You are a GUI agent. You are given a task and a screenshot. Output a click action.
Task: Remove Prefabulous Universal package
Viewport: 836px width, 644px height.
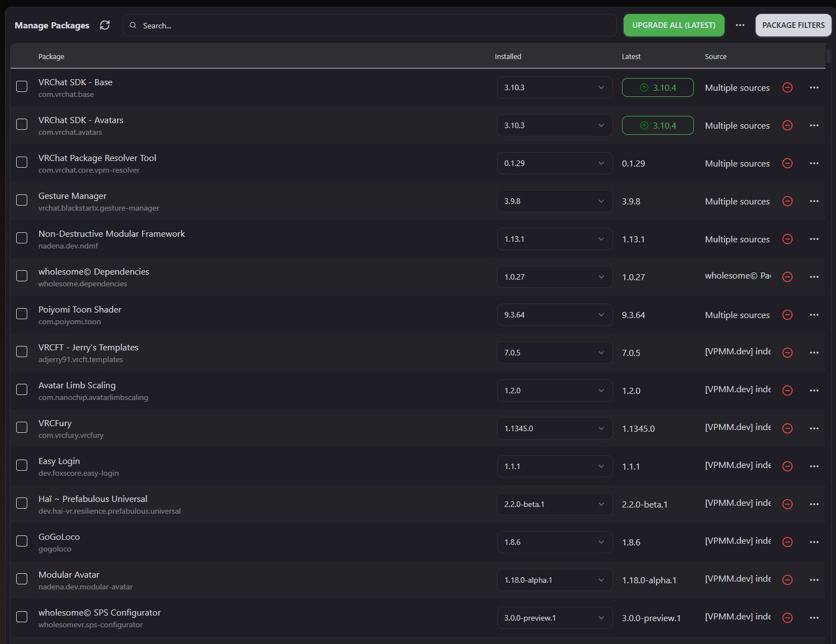[x=788, y=504]
